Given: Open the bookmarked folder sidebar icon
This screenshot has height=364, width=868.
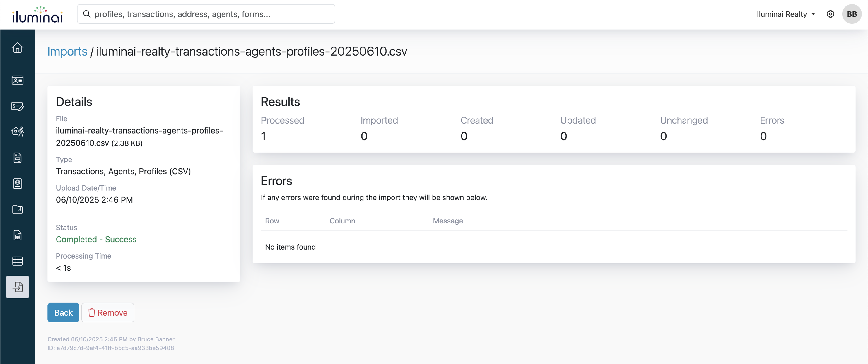Looking at the screenshot, I should (x=18, y=209).
